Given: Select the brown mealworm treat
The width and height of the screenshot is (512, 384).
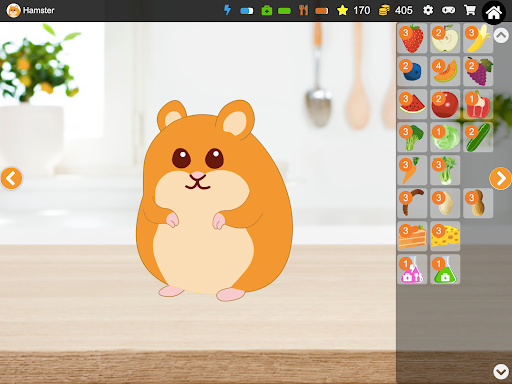Looking at the screenshot, I should tap(412, 203).
